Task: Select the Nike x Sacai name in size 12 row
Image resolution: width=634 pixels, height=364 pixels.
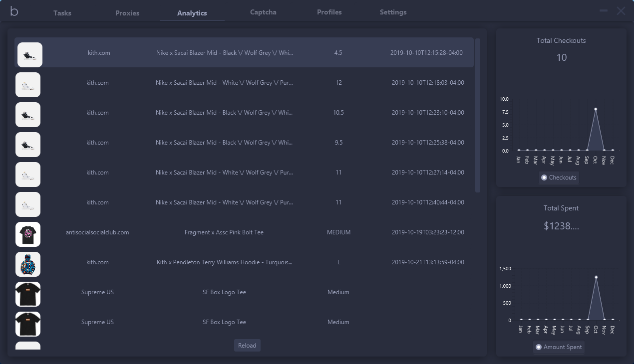Action: (224, 83)
